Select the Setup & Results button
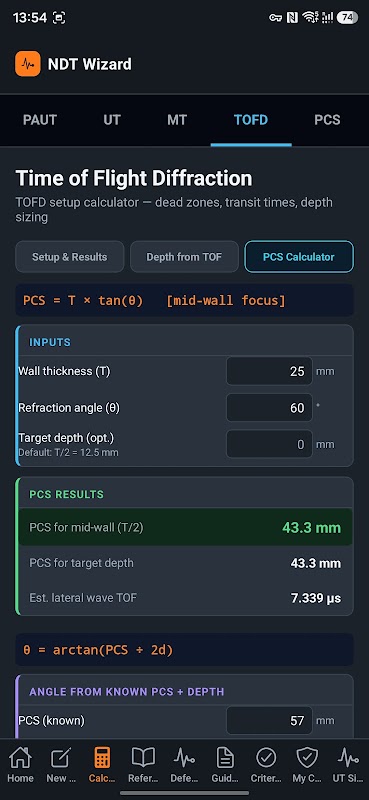 point(69,257)
